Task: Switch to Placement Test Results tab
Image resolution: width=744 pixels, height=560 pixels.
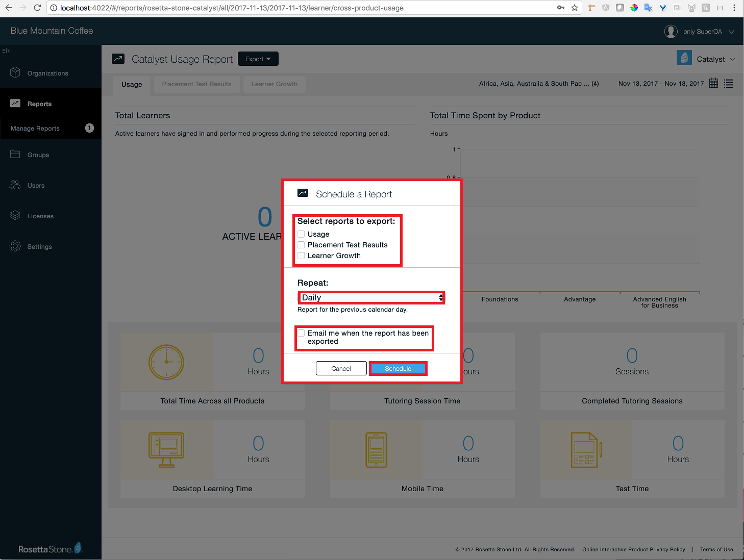Action: tap(196, 84)
